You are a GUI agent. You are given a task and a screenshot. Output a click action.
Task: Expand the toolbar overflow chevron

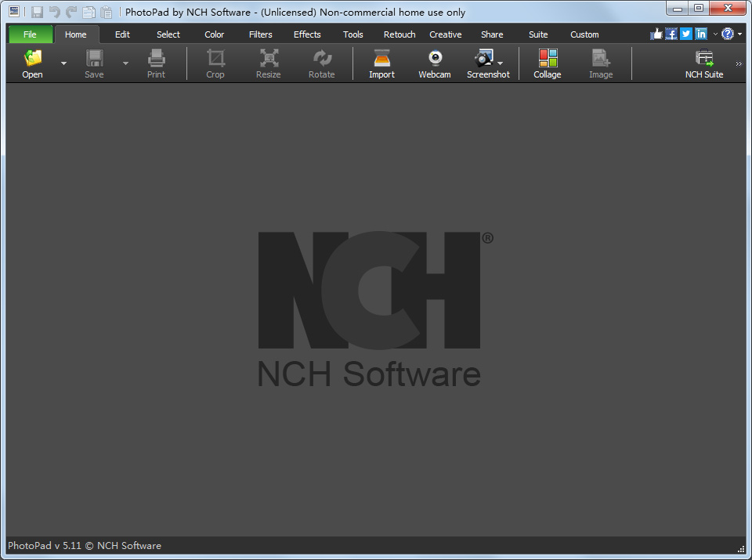pyautogui.click(x=739, y=63)
